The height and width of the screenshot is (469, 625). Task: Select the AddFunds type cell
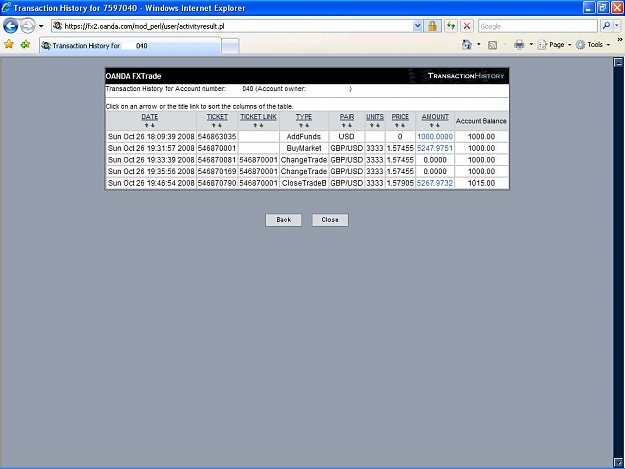(304, 137)
